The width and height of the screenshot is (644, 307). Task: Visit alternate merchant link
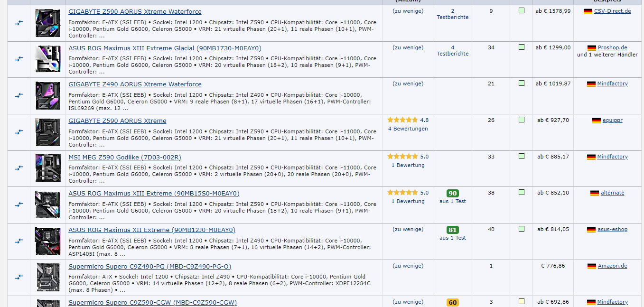(613, 193)
